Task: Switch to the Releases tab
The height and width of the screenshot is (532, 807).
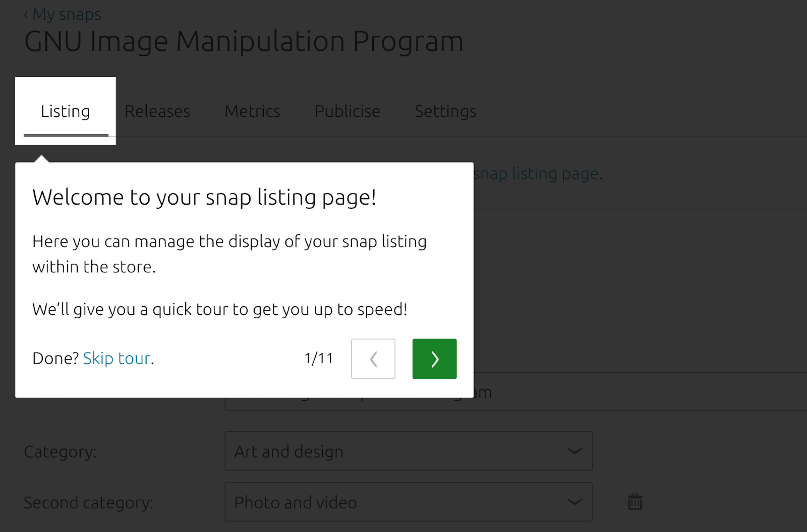Action: pyautogui.click(x=157, y=111)
